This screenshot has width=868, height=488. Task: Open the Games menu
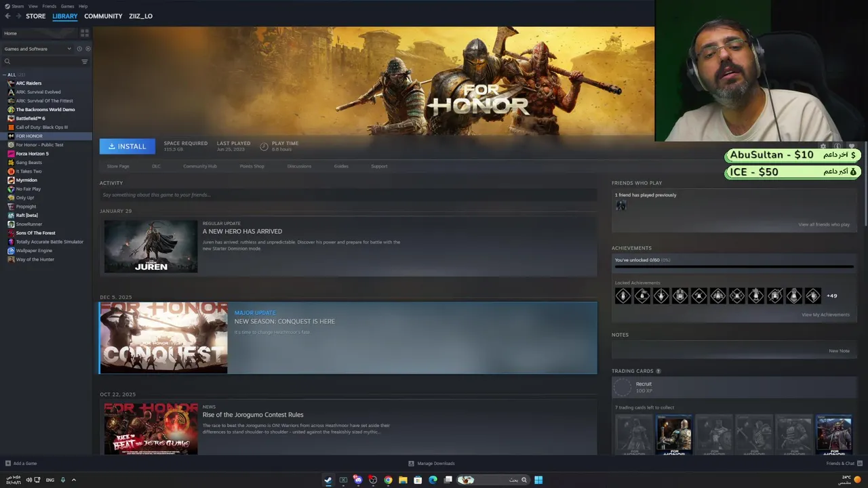[67, 6]
